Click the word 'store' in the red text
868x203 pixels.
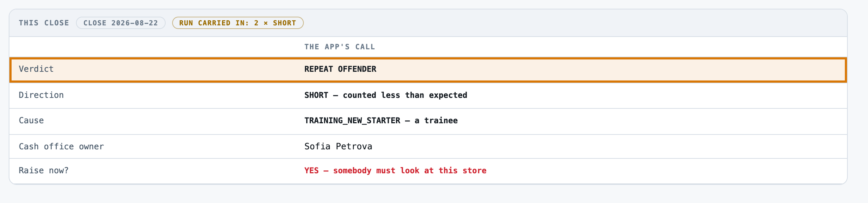point(475,170)
